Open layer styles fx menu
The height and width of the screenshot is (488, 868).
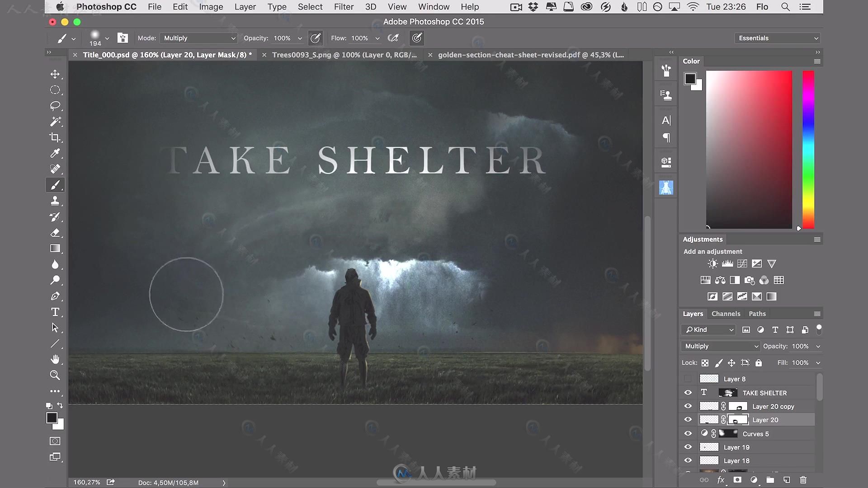click(x=721, y=480)
